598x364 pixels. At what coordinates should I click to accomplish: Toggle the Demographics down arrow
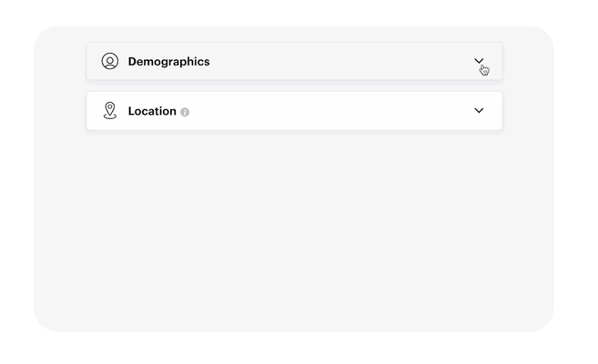479,61
